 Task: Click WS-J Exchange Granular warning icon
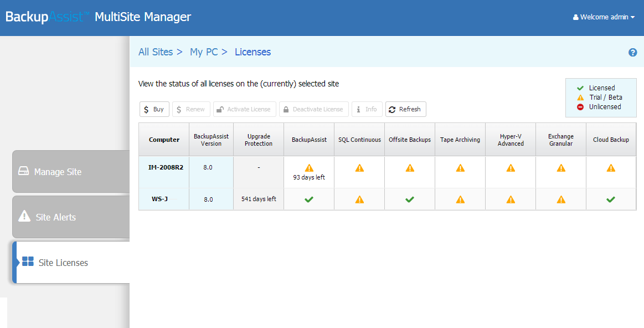(561, 199)
